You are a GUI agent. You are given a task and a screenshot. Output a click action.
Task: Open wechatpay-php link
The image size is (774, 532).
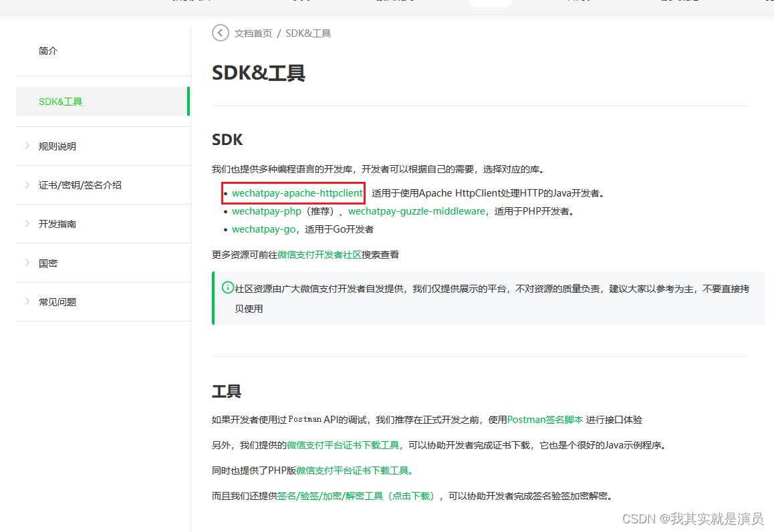coord(267,211)
